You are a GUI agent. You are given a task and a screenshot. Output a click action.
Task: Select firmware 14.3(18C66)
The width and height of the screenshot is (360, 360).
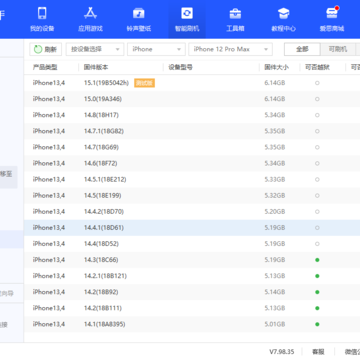coord(192,260)
